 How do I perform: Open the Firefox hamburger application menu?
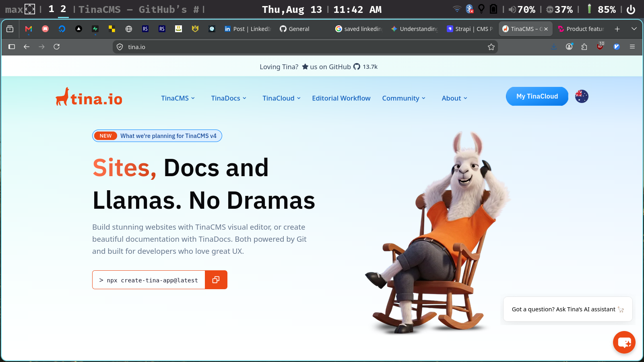click(632, 47)
